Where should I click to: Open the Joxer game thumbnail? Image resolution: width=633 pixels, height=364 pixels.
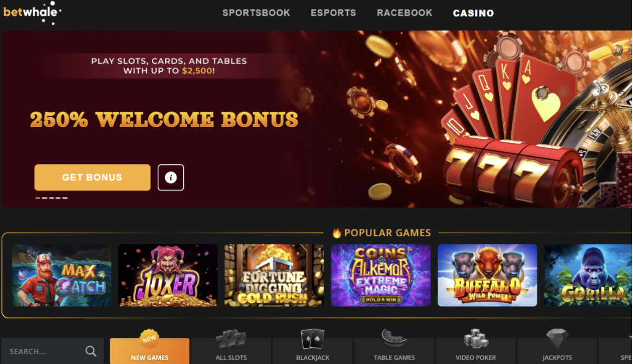[168, 275]
